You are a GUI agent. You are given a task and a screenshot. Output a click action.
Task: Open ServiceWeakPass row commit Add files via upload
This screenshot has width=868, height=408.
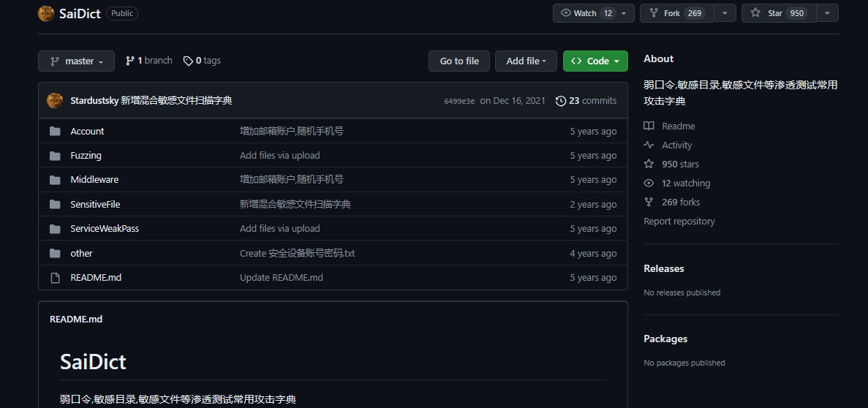279,229
